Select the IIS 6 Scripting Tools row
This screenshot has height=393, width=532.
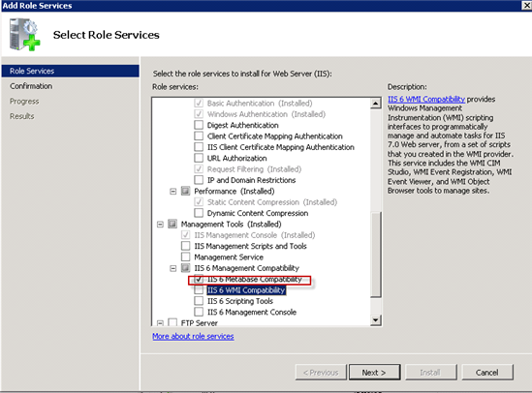coord(240,301)
